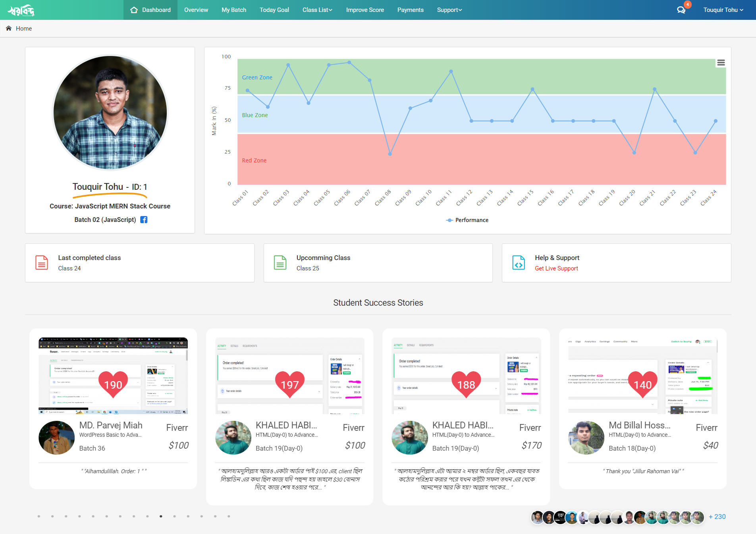Select the first carousel pagination dot

pyautogui.click(x=39, y=517)
